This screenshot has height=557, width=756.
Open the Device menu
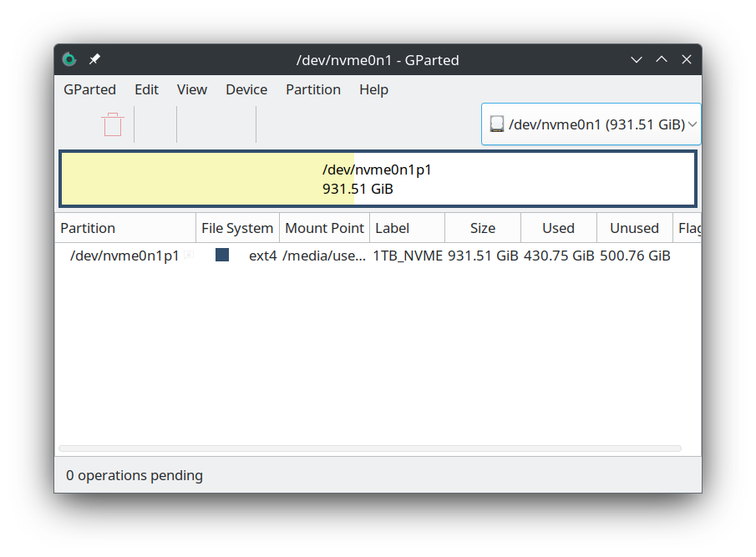(x=246, y=89)
